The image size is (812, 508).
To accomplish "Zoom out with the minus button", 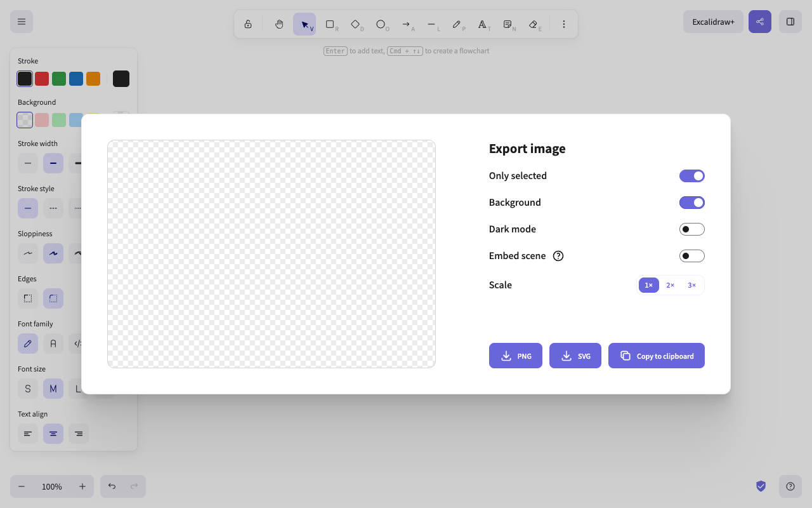I will 22,486.
